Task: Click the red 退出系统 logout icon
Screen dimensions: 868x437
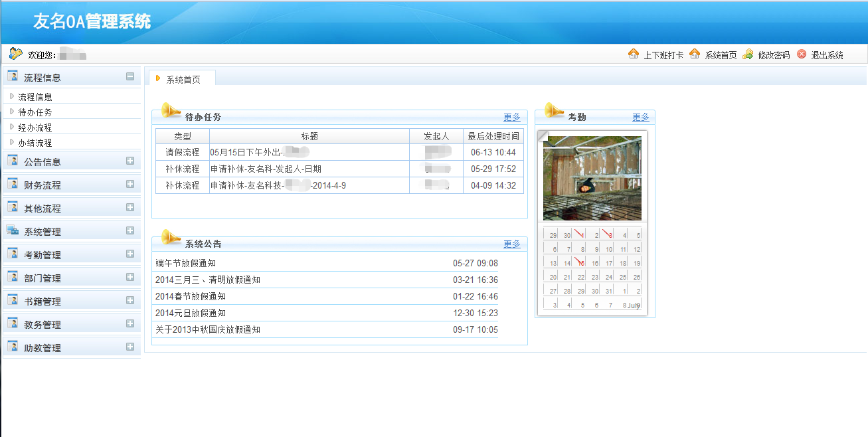Action: pyautogui.click(x=802, y=54)
